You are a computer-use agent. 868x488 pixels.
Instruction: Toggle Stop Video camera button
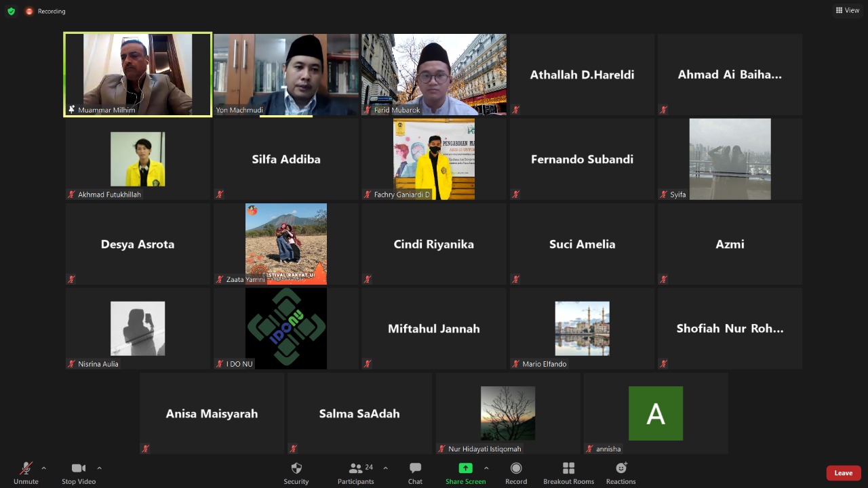pyautogui.click(x=79, y=469)
